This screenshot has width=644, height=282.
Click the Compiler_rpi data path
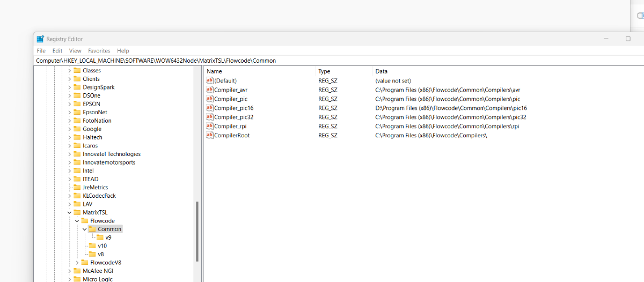(447, 126)
